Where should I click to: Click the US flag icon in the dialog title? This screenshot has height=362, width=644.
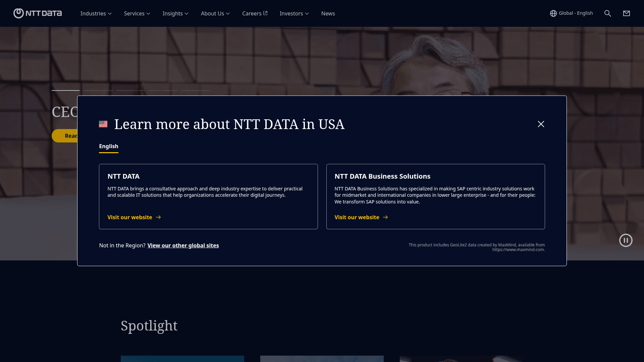coord(103,124)
